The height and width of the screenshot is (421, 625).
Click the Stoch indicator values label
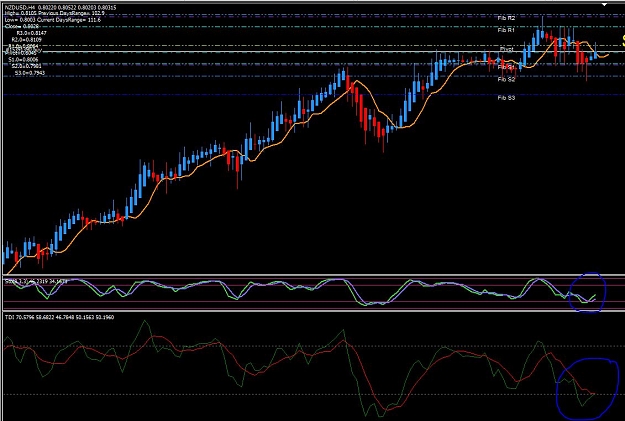tap(36, 281)
